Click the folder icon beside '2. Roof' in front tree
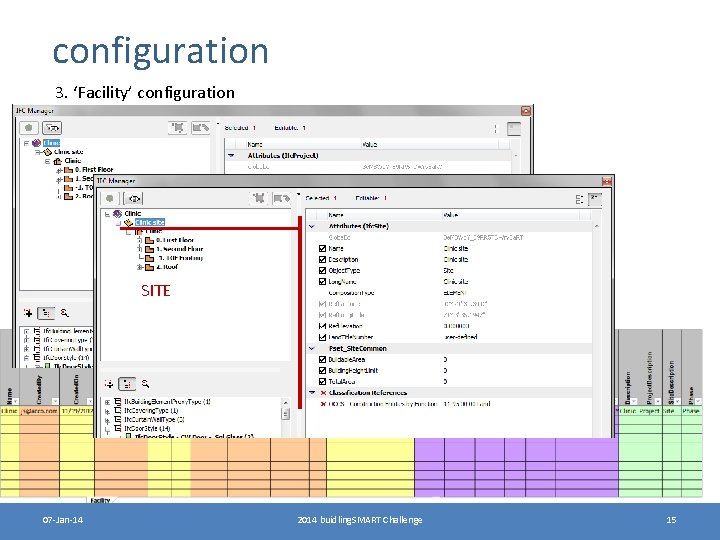 149,267
